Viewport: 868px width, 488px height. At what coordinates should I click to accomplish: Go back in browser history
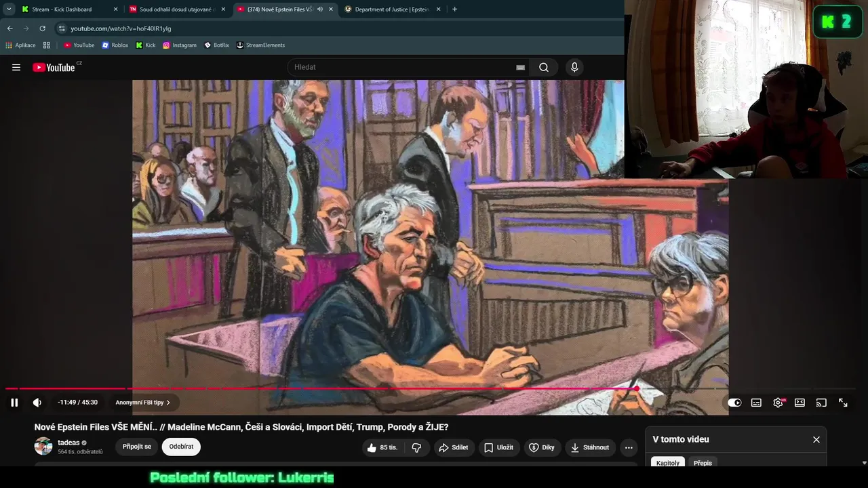9,28
